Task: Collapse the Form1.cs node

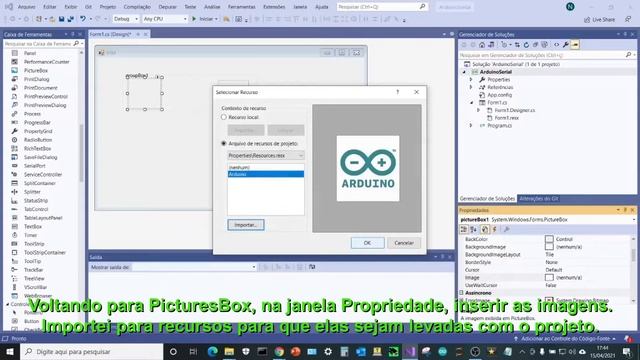Action: pyautogui.click(x=471, y=102)
